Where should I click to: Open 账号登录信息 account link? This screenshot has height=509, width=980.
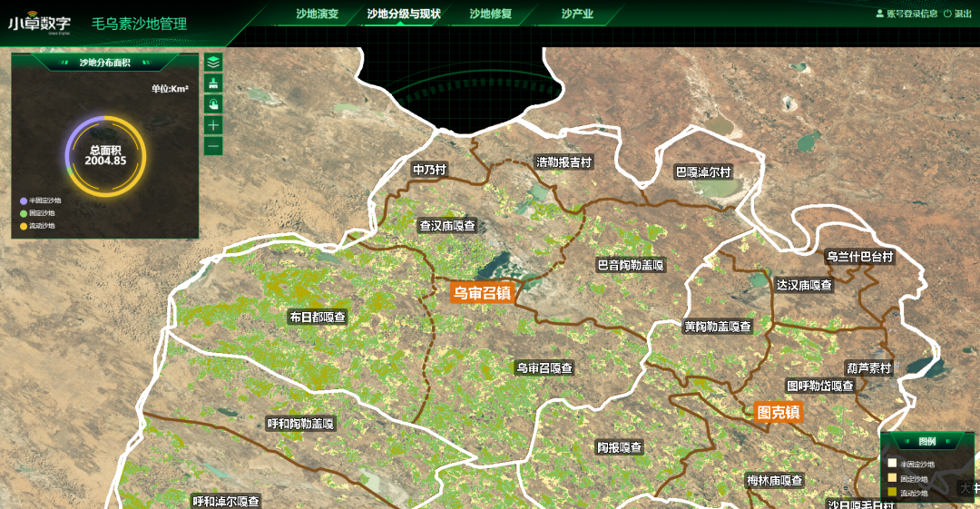[x=912, y=14]
